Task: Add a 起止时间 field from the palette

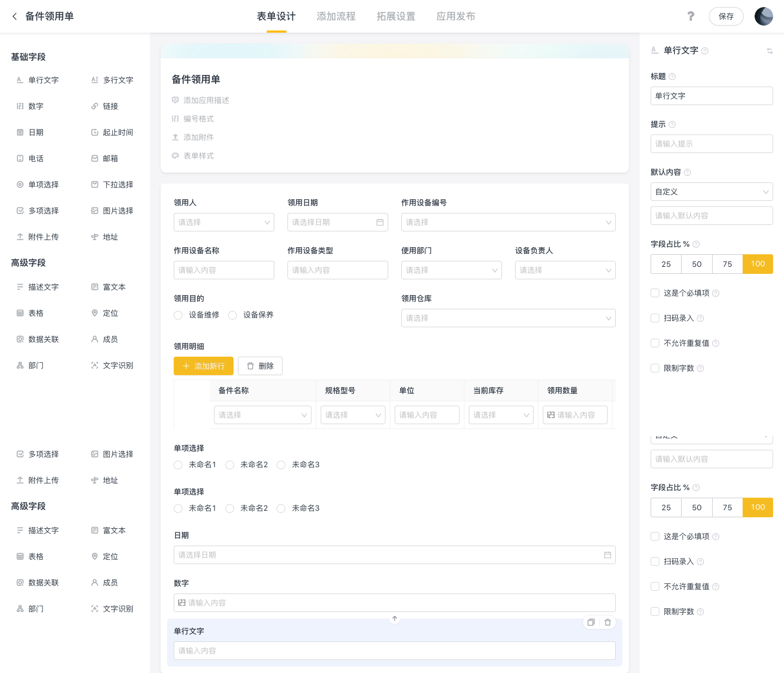Action: pos(112,132)
